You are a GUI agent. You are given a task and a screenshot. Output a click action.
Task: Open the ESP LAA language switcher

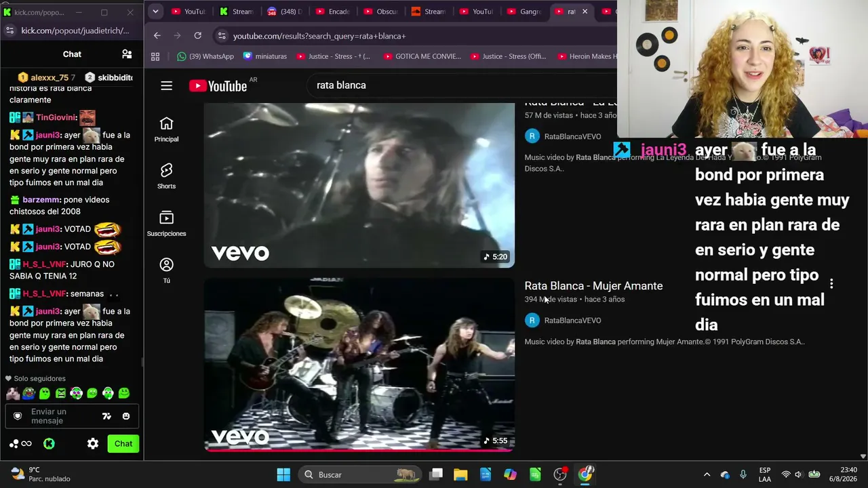(765, 474)
